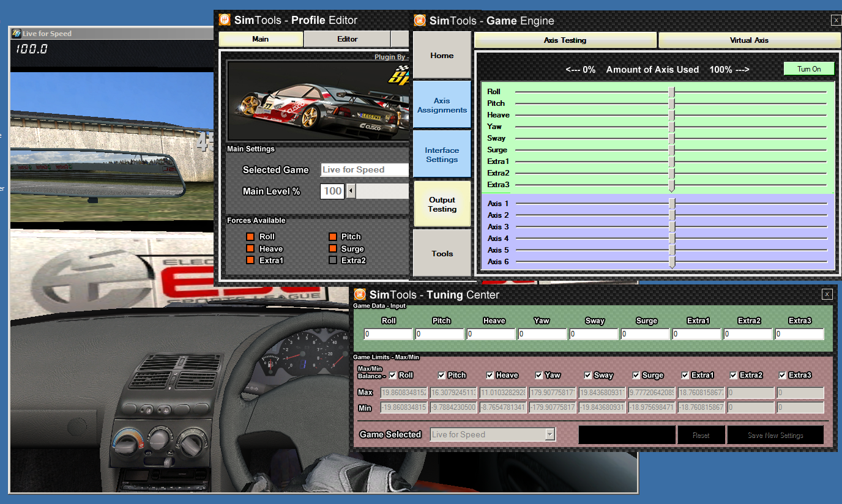Click the Reset button in Tuning Center
Screen dimensions: 842x504
point(701,435)
